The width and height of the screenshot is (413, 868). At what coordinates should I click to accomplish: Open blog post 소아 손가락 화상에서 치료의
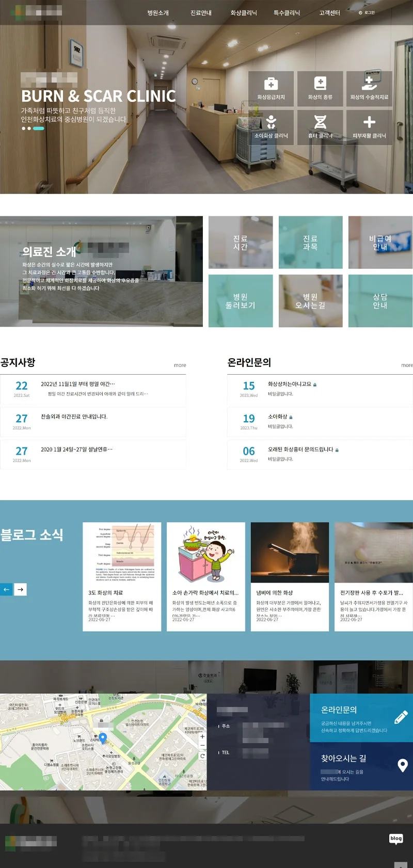(206, 576)
